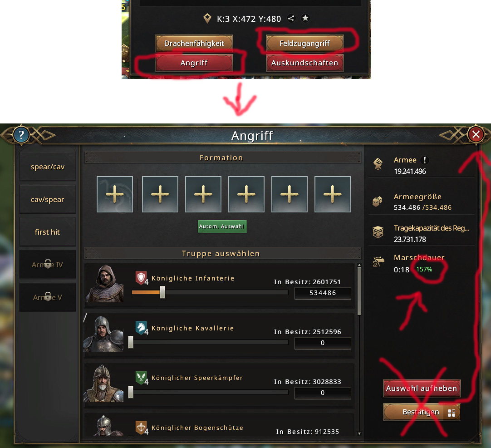Click the Auswahl aufheben button
The image size is (491, 448).
422,388
